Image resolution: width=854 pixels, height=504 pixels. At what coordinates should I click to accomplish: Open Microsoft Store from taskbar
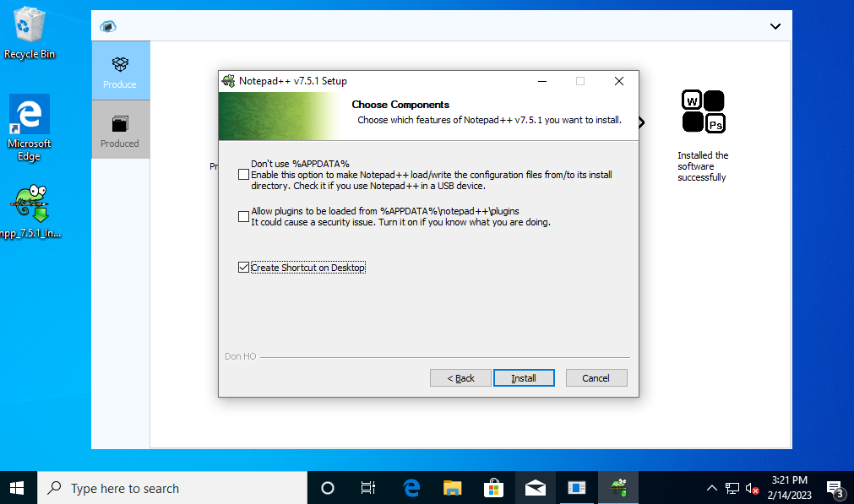pyautogui.click(x=493, y=488)
